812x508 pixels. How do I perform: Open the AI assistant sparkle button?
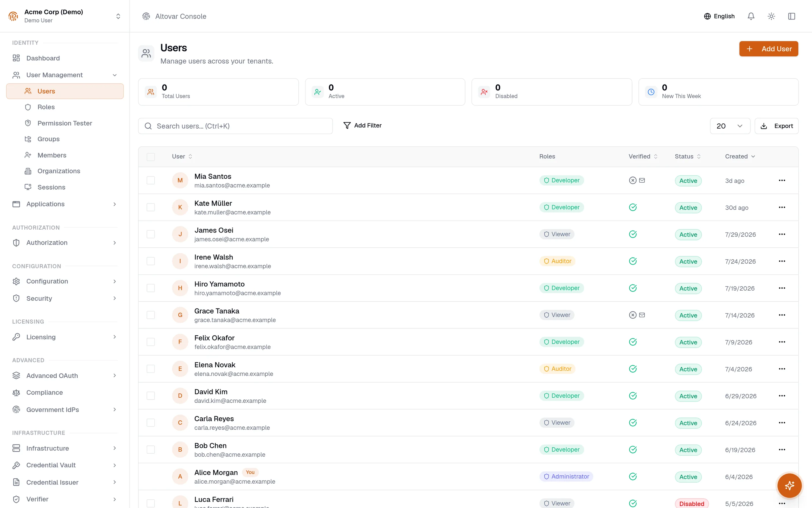click(789, 485)
